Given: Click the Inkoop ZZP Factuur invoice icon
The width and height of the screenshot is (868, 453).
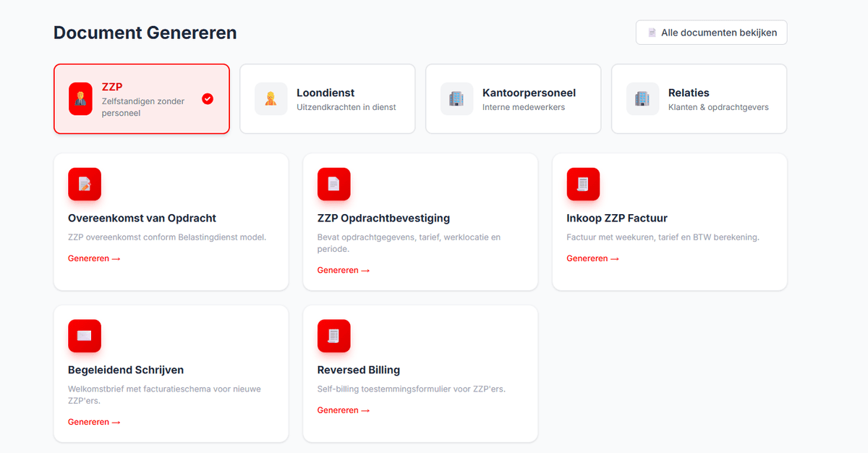Looking at the screenshot, I should tap(583, 184).
